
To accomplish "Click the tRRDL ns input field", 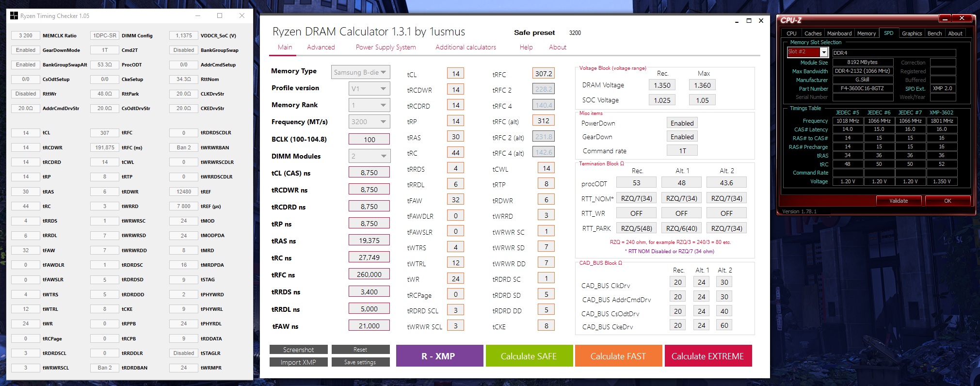I will point(369,309).
